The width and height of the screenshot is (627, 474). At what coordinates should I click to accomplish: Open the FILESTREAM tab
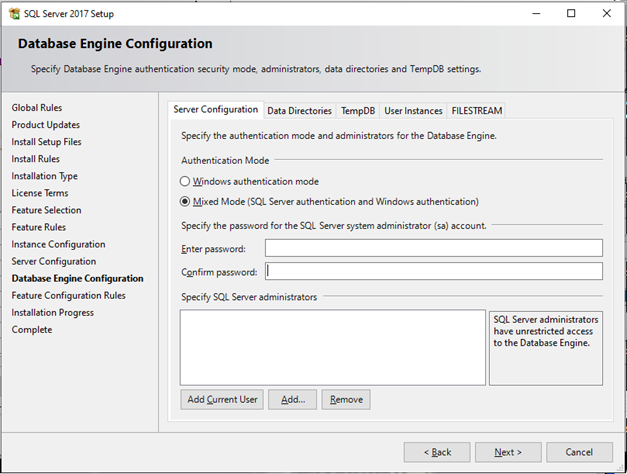(x=477, y=111)
